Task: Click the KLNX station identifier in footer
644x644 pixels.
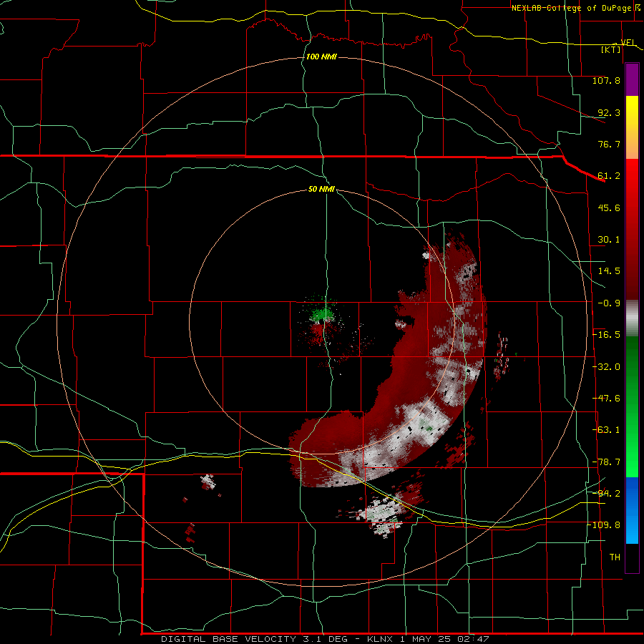Action: (x=380, y=639)
